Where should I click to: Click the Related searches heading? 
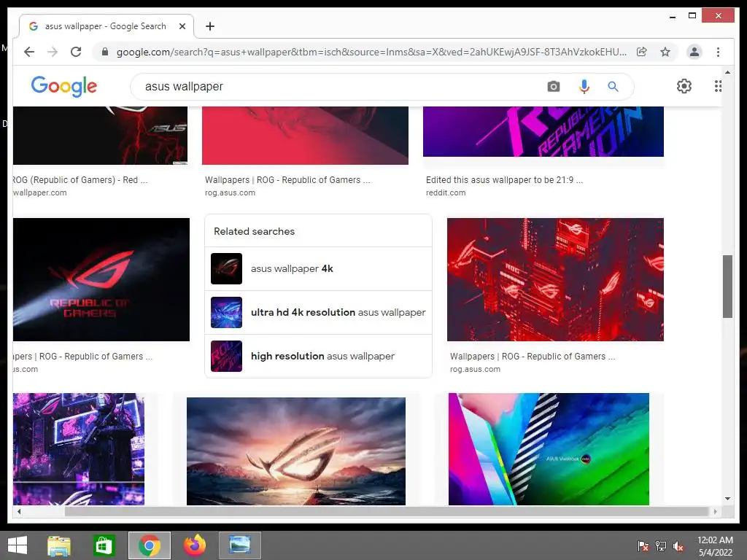pyautogui.click(x=254, y=231)
